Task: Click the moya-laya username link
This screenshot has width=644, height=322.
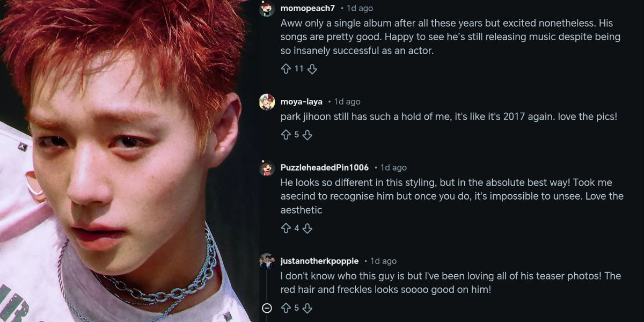Action: tap(301, 101)
